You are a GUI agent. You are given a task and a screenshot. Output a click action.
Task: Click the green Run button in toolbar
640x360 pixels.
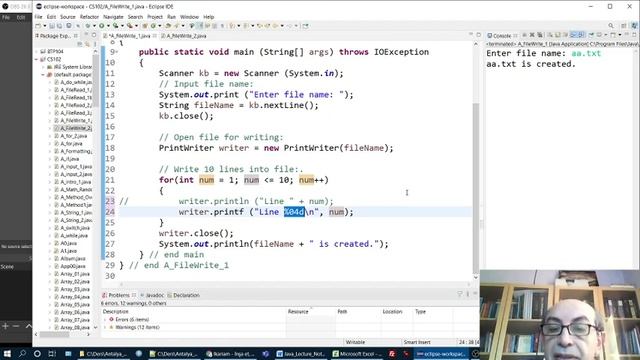click(101, 26)
